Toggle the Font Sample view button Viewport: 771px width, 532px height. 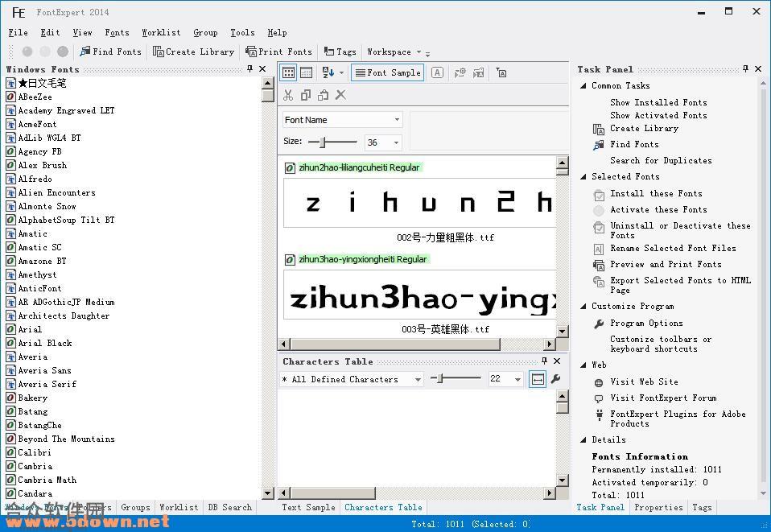[x=388, y=72]
